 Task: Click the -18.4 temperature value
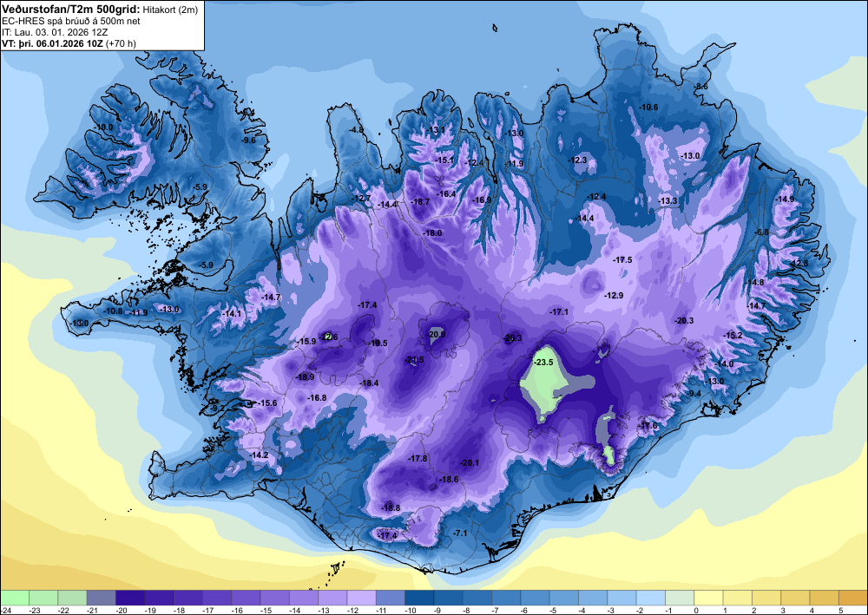tap(369, 383)
